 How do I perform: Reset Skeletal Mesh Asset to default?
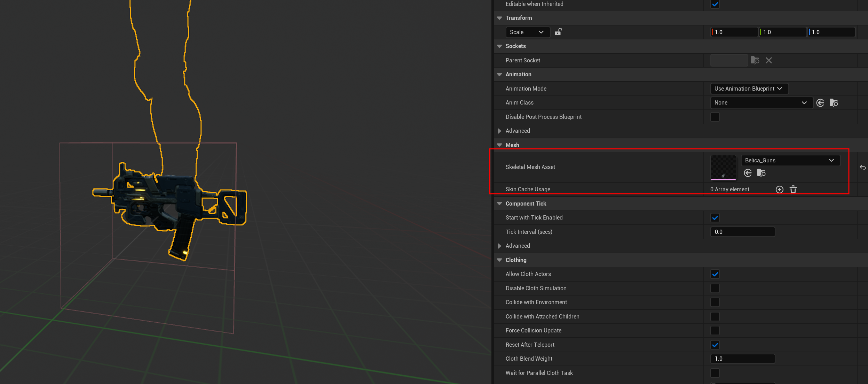click(862, 167)
